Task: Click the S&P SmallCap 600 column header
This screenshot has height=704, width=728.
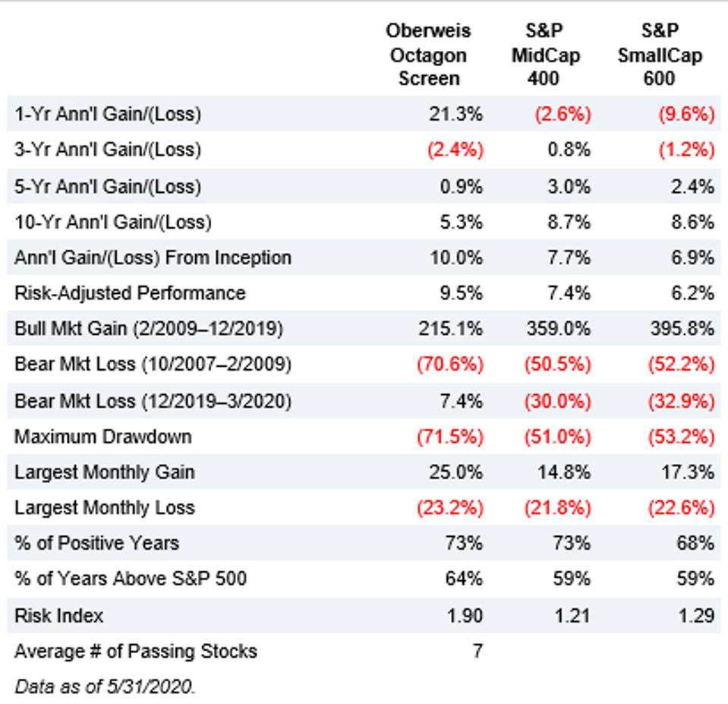Action: point(659,55)
